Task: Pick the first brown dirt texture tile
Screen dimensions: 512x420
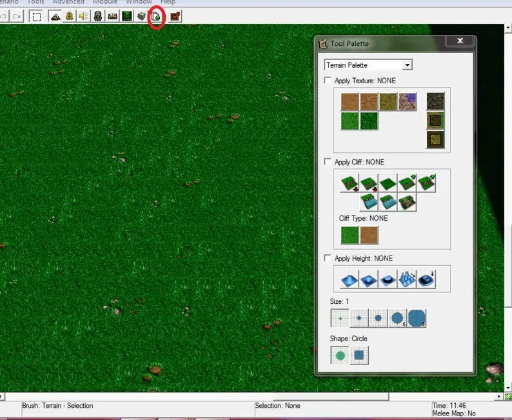Action: [x=350, y=101]
